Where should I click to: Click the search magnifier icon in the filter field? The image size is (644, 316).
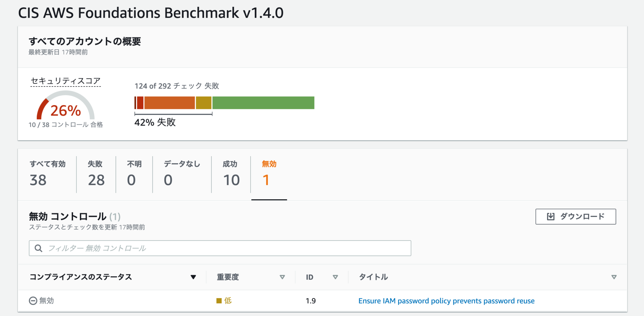point(39,248)
